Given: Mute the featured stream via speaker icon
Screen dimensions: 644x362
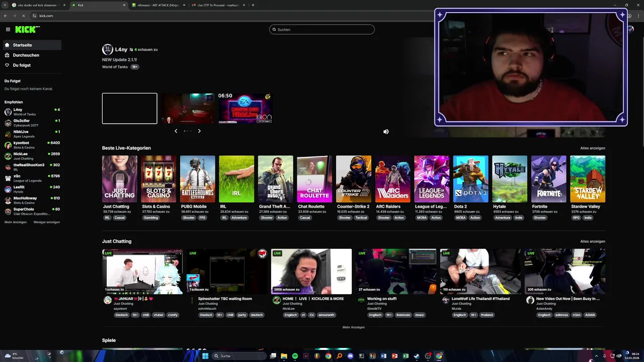Looking at the screenshot, I should coord(386,132).
